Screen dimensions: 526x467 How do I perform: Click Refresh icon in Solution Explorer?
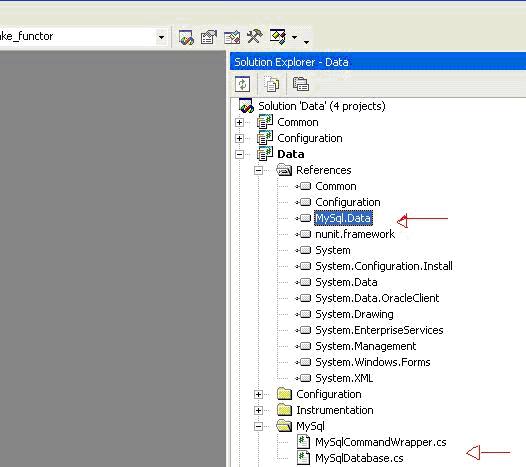[243, 84]
